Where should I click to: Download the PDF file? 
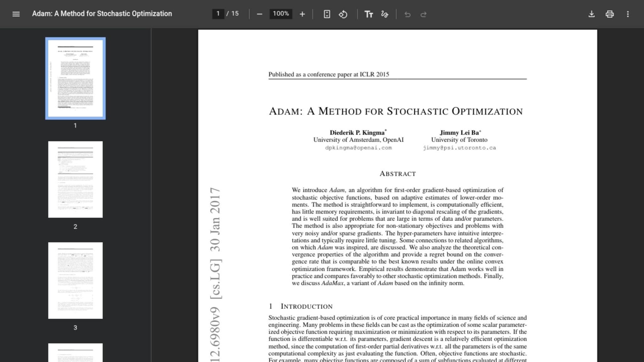point(591,14)
